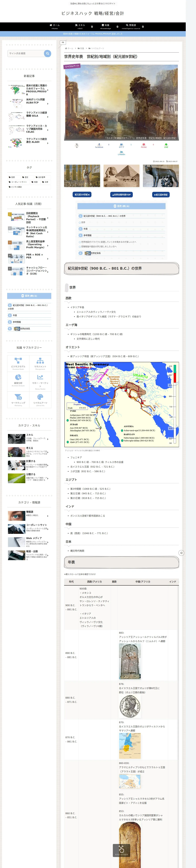Expand dropdown arrow next to 情報源 menu
Screen dimensions: 196x868
143,27
